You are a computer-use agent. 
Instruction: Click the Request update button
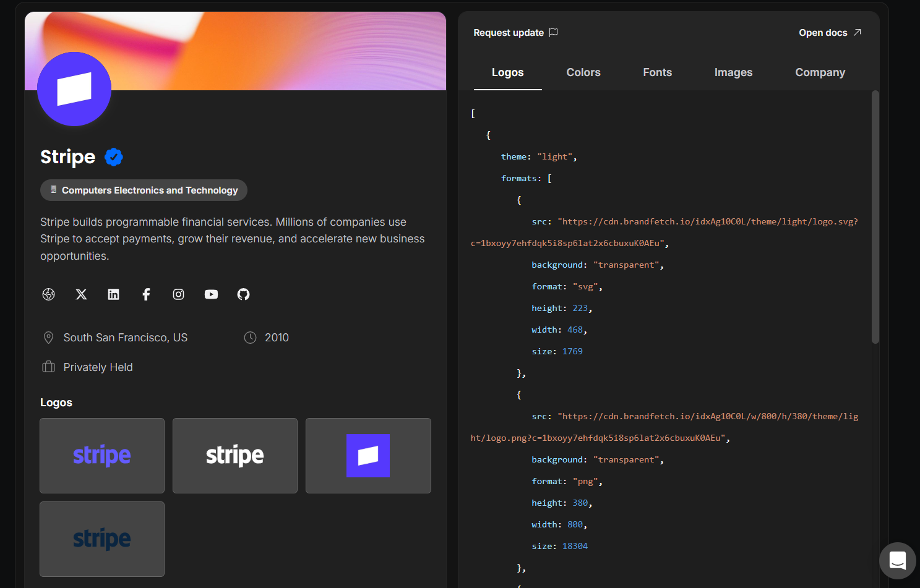coord(515,32)
